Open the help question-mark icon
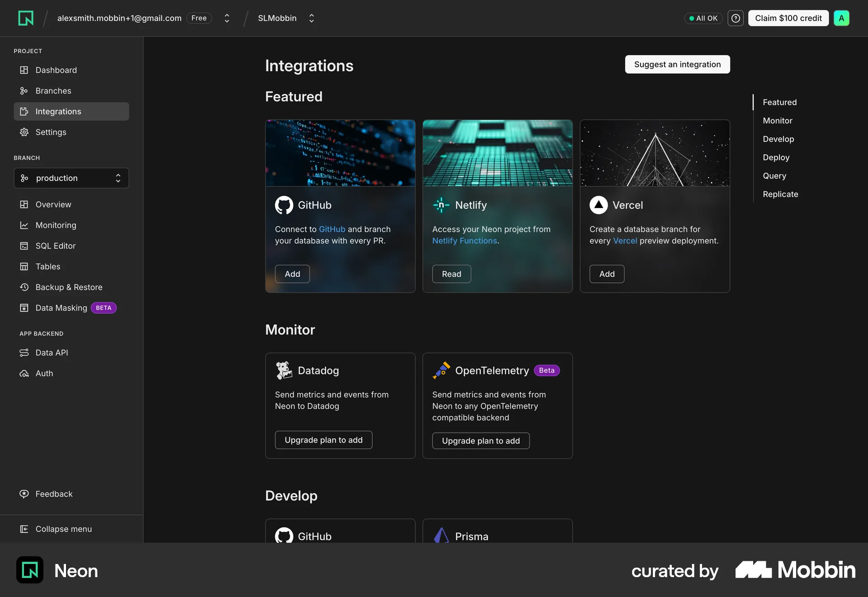 (x=736, y=18)
